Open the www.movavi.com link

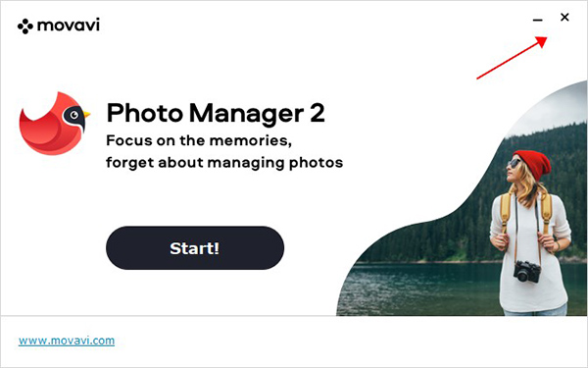pyautogui.click(x=67, y=341)
